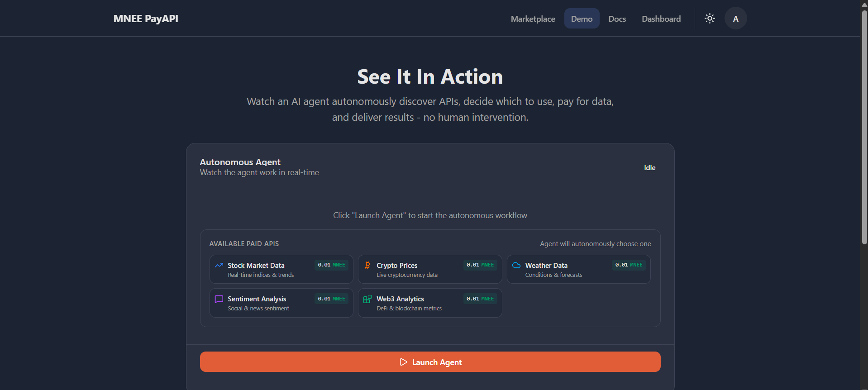Select the Stock Market Data card title
This screenshot has width=868, height=390.
pos(256,266)
